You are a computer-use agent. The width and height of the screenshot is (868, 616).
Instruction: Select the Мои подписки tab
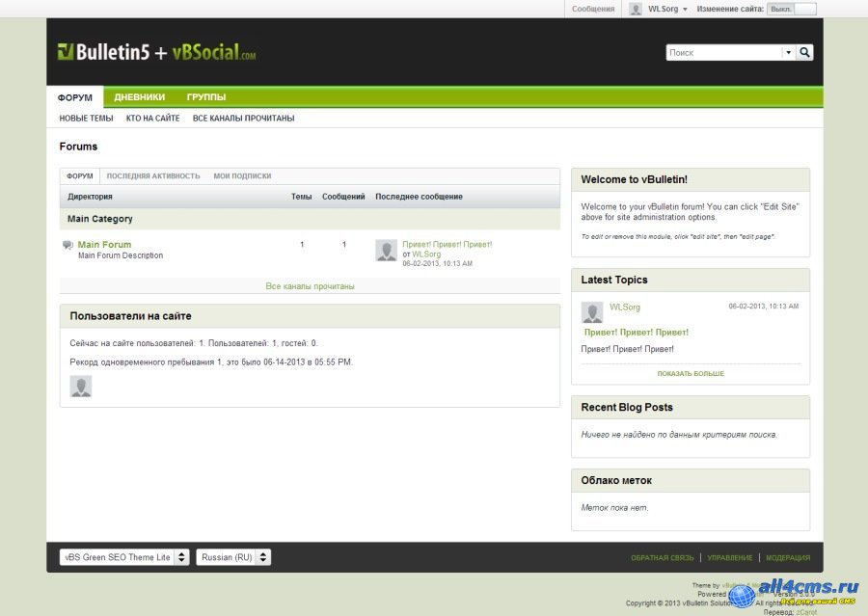coord(242,176)
